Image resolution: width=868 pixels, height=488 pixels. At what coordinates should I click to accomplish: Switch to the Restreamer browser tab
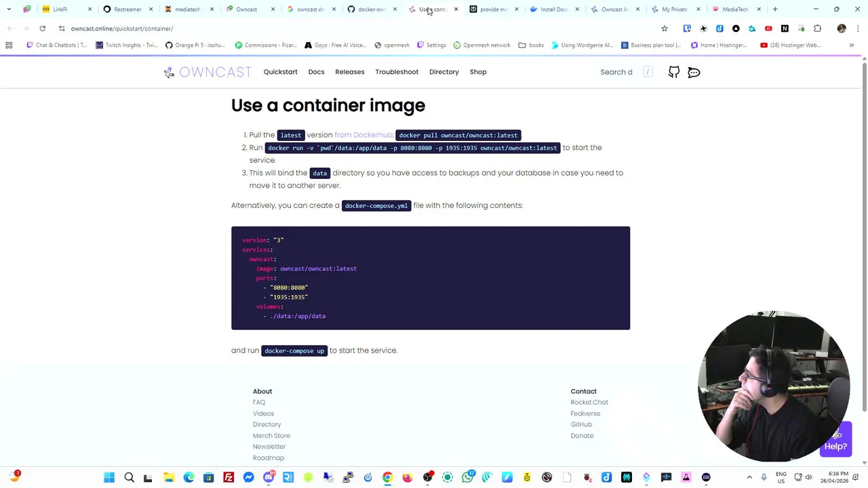coord(127,9)
